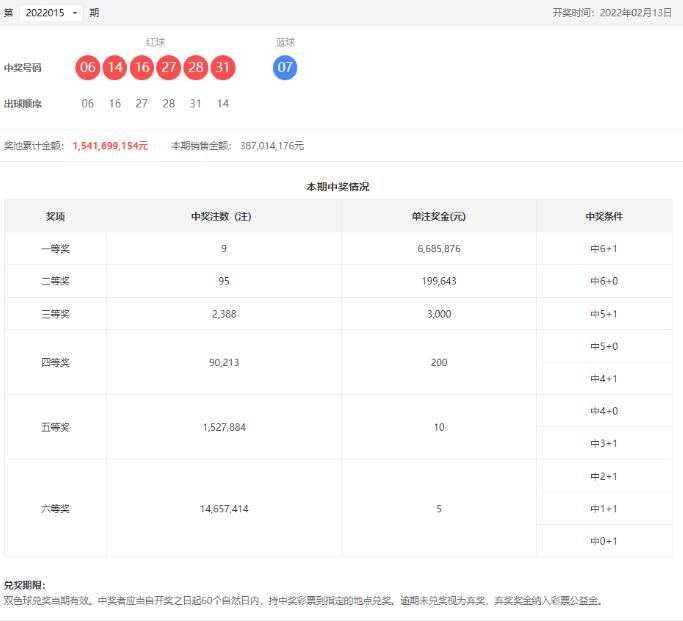This screenshot has width=683, height=621.
Task: Click the 六等奖 row label
Action: [x=55, y=509]
